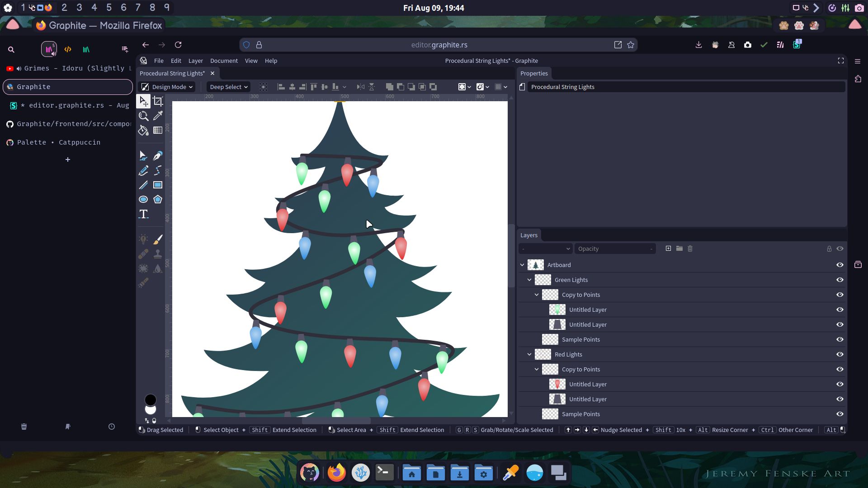This screenshot has height=488, width=868.
Task: Select the Pen tool in toolbar
Action: (158, 156)
